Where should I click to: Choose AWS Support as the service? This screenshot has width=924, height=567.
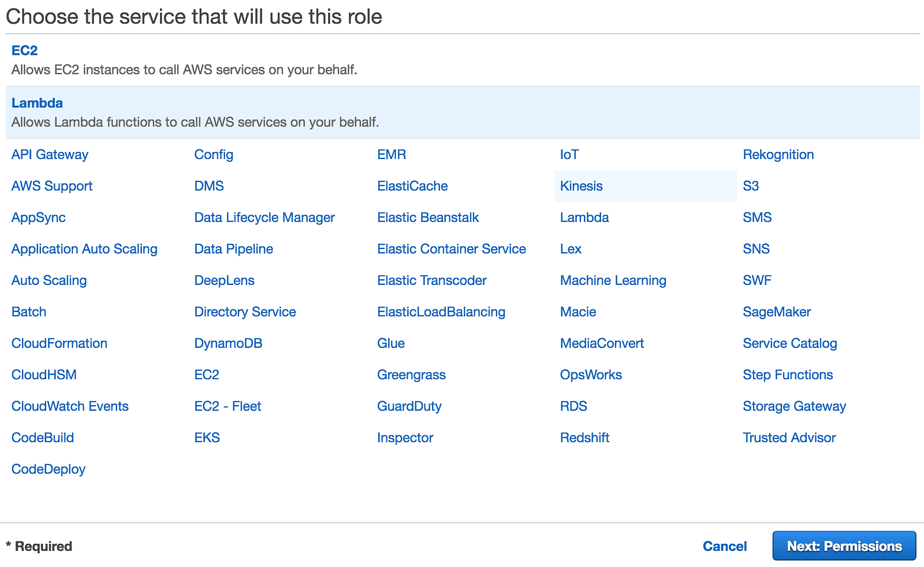click(52, 186)
